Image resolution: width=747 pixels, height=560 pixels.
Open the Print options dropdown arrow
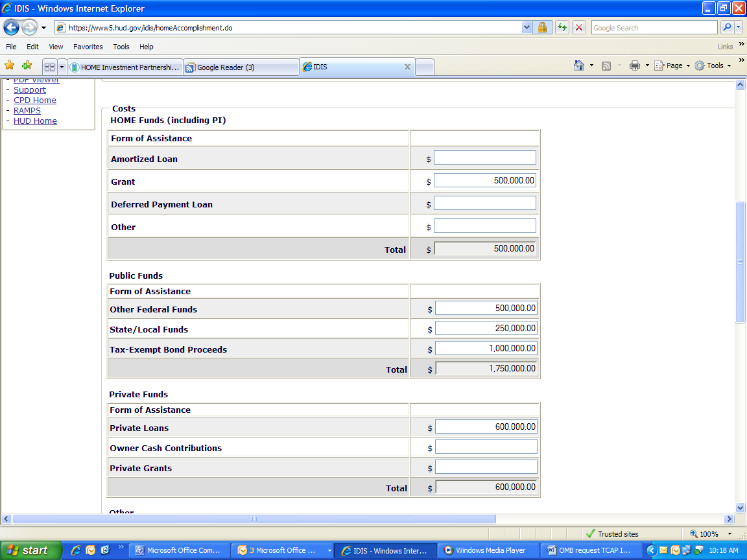pos(647,65)
